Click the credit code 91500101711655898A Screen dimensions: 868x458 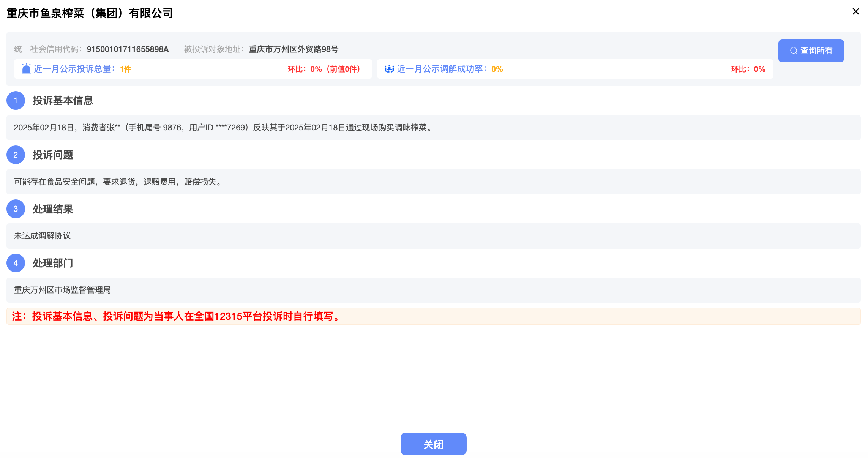coord(128,49)
